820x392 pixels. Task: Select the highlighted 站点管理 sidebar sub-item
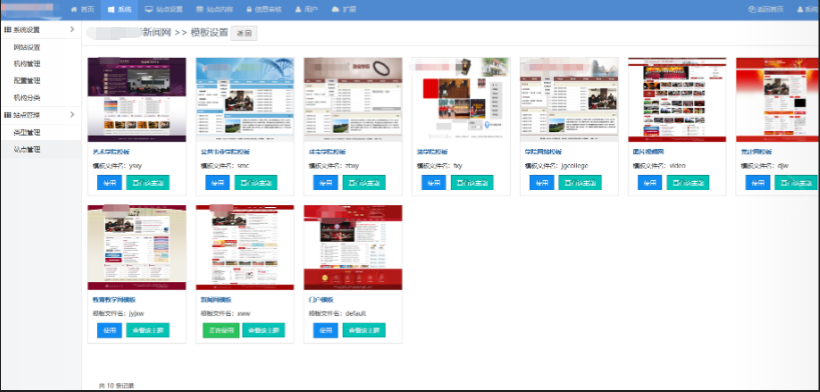41,149
